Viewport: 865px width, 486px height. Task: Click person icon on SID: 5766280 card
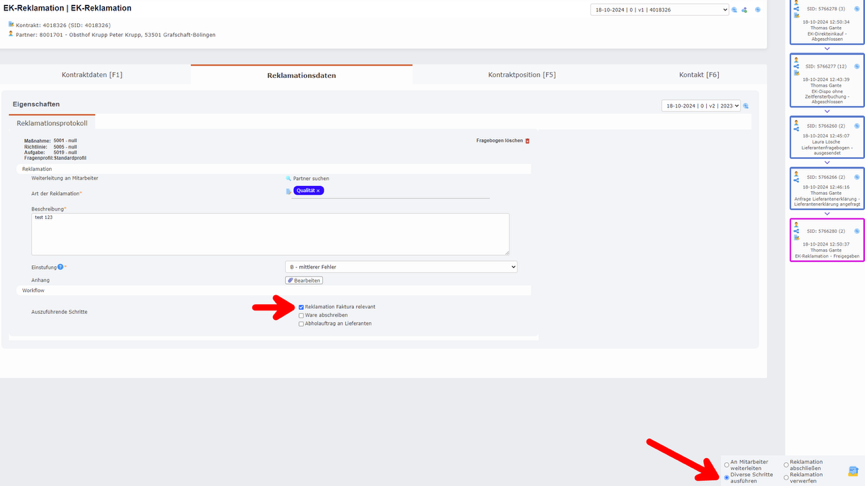(x=796, y=225)
